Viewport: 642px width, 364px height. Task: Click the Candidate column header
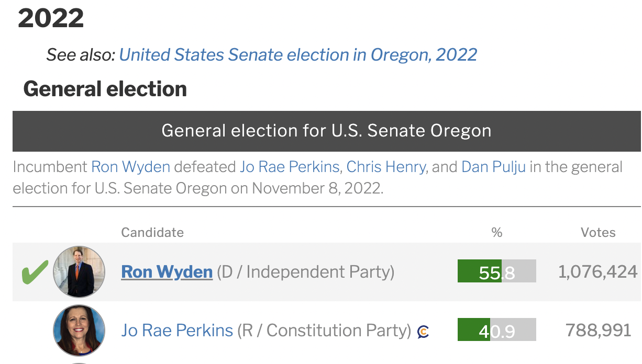tap(152, 232)
